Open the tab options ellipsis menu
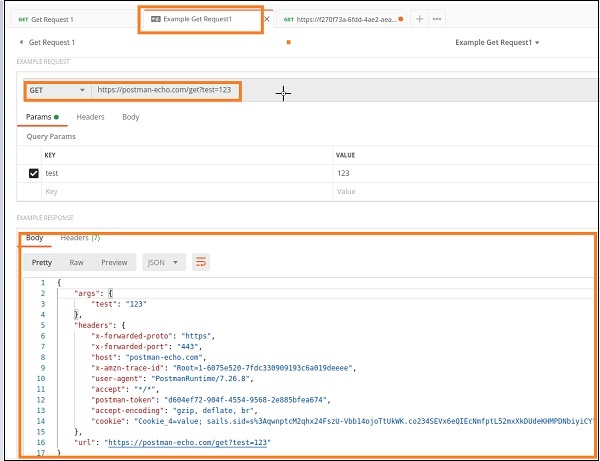This screenshot has height=461, width=600. (437, 19)
